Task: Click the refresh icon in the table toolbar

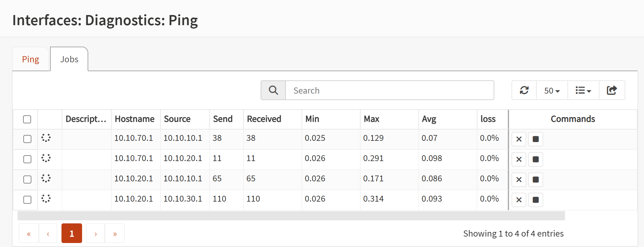Action: 524,91
